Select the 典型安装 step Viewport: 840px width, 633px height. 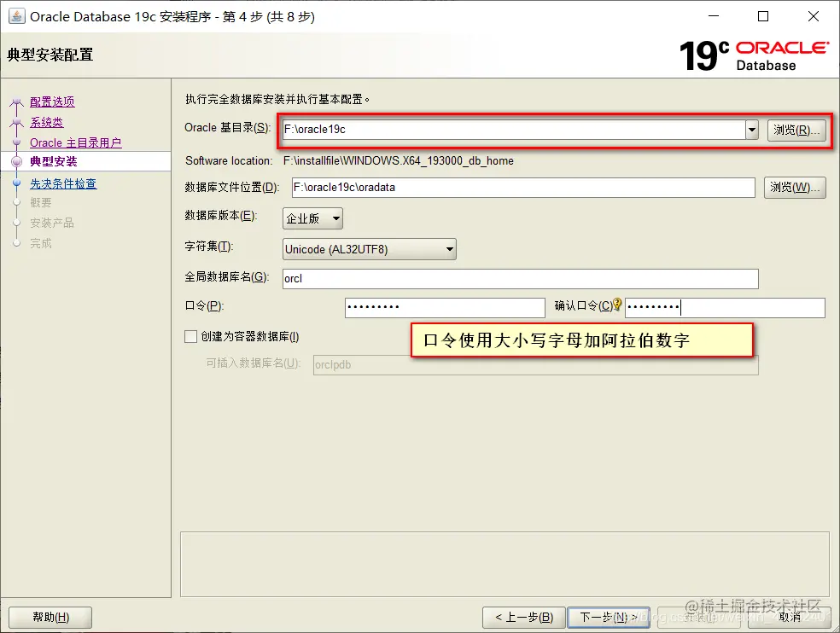coord(54,161)
